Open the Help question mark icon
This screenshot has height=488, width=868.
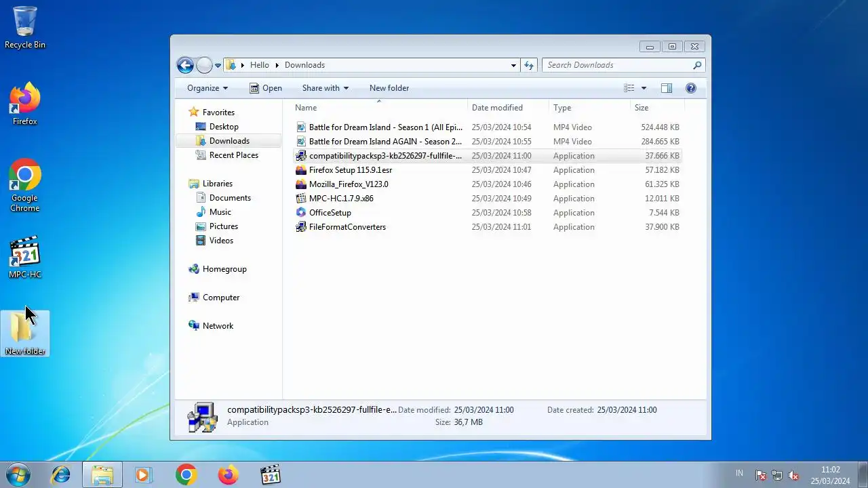pos(691,88)
